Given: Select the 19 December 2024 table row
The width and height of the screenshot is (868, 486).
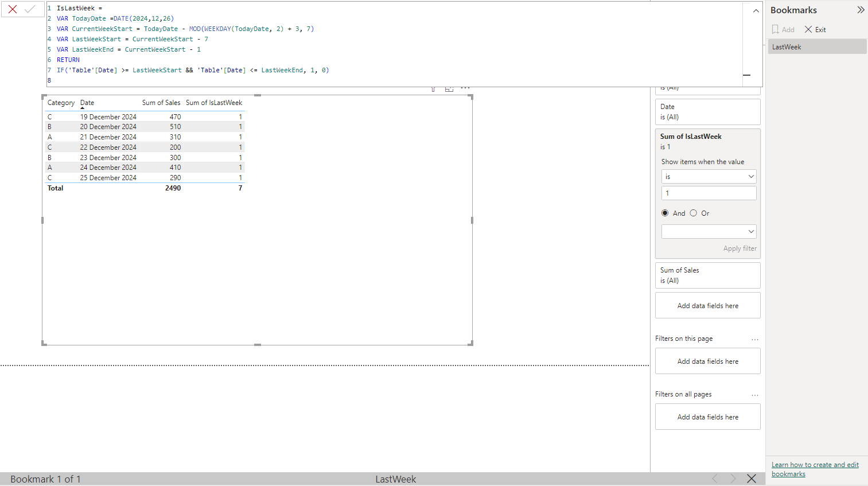Looking at the screenshot, I should pyautogui.click(x=145, y=116).
